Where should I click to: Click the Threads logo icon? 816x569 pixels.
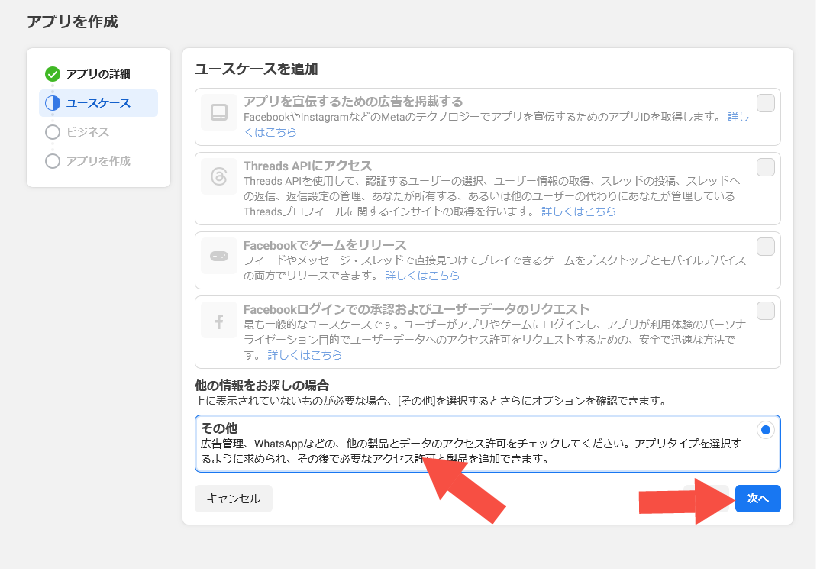point(219,177)
